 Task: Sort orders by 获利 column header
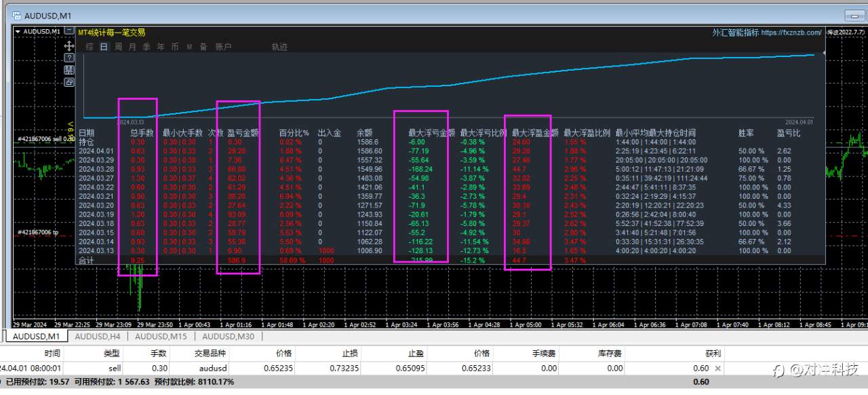[x=713, y=353]
